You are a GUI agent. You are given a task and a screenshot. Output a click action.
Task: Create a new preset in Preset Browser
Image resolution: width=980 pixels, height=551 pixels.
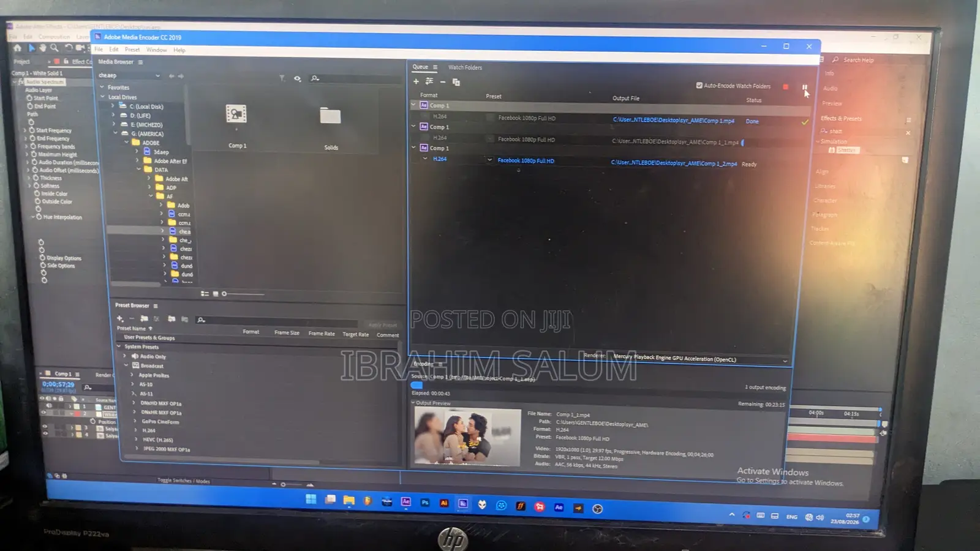(120, 318)
